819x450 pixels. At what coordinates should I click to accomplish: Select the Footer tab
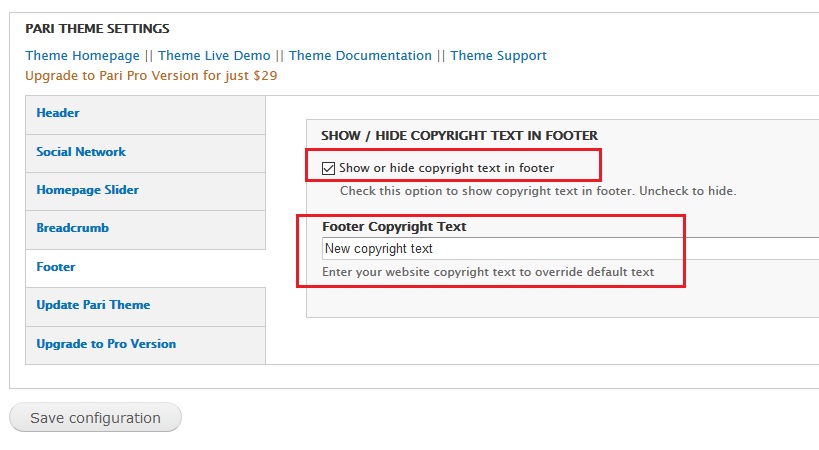tap(56, 267)
